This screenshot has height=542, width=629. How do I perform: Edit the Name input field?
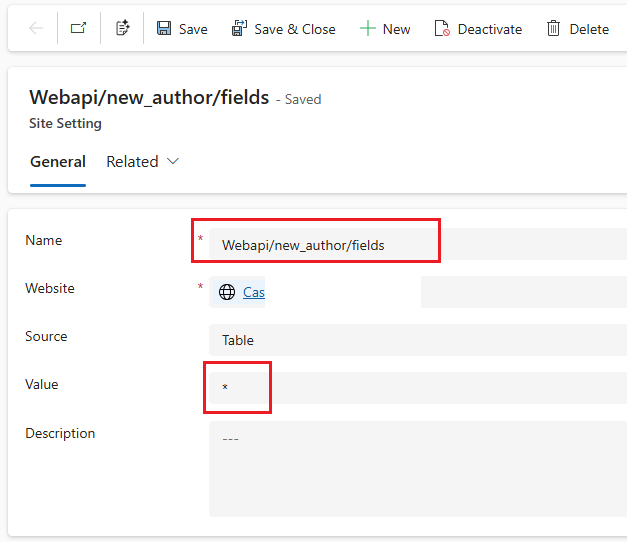click(x=418, y=244)
